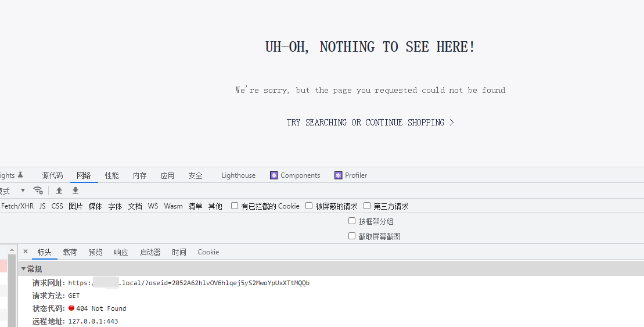Open throttling mode dropdown arrow
The image size is (644, 327).
(x=23, y=191)
